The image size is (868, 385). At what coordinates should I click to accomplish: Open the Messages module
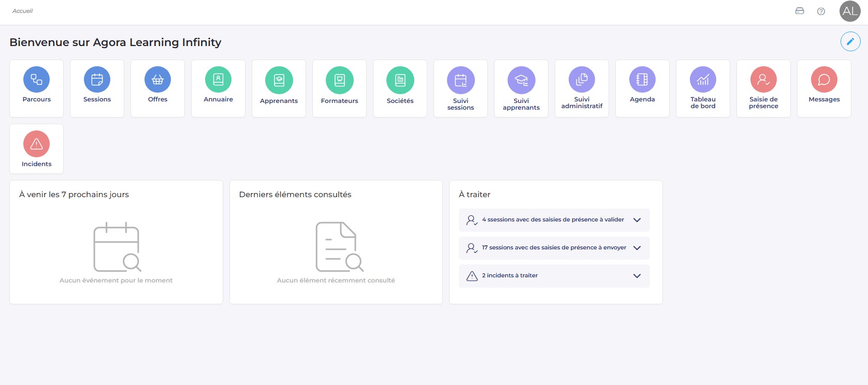[824, 88]
